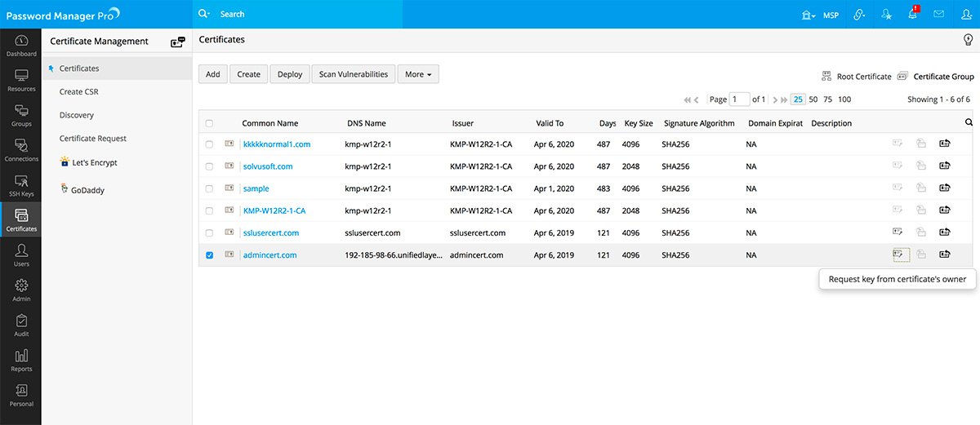Screen dimensions: 980x425
Task: Click the Scan Vulnerabilities button
Action: click(353, 74)
